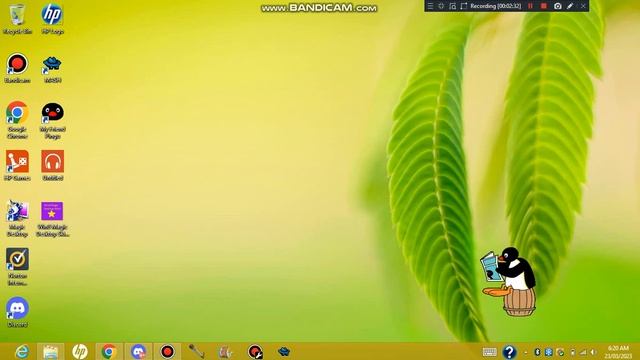Show hidden system tray icons
640x360 pixels.
[x=526, y=352]
